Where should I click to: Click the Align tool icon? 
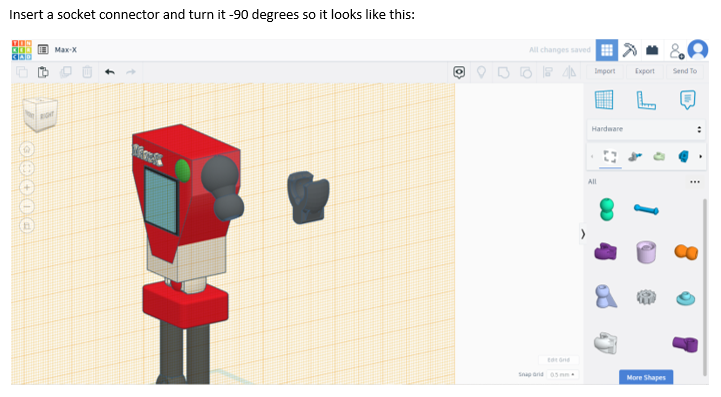click(x=548, y=72)
